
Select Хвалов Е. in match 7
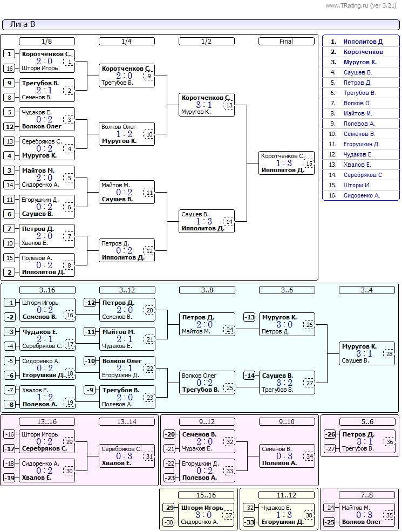click(35, 243)
